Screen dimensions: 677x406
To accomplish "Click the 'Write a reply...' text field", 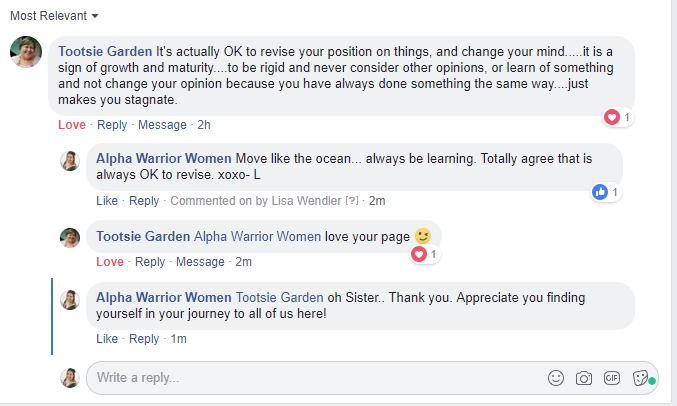I will 310,378.
